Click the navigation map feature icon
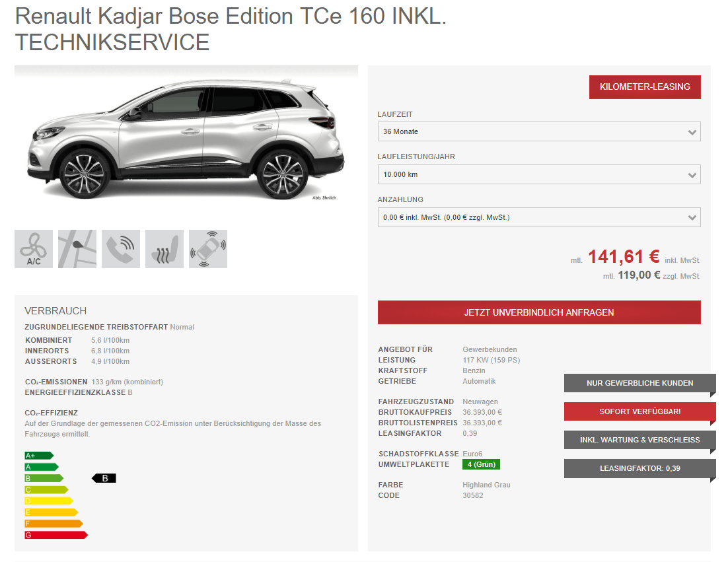728x562 pixels. coord(77,249)
